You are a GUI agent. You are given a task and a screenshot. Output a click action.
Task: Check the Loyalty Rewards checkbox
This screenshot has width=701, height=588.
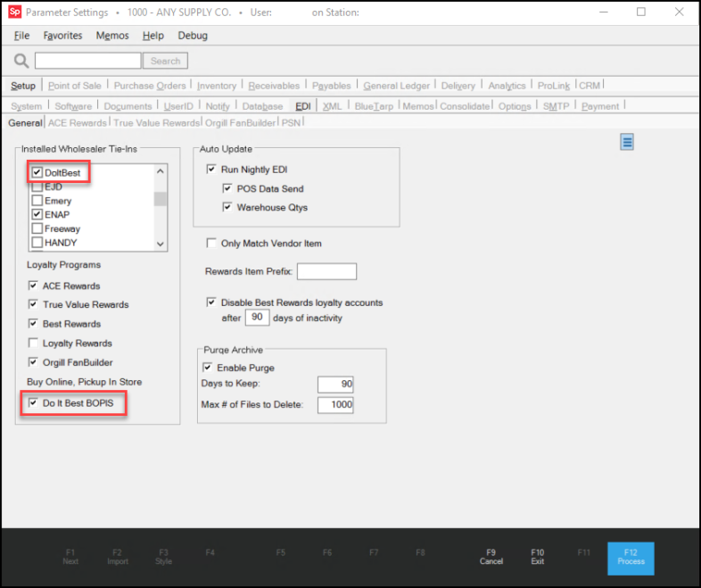(x=34, y=344)
